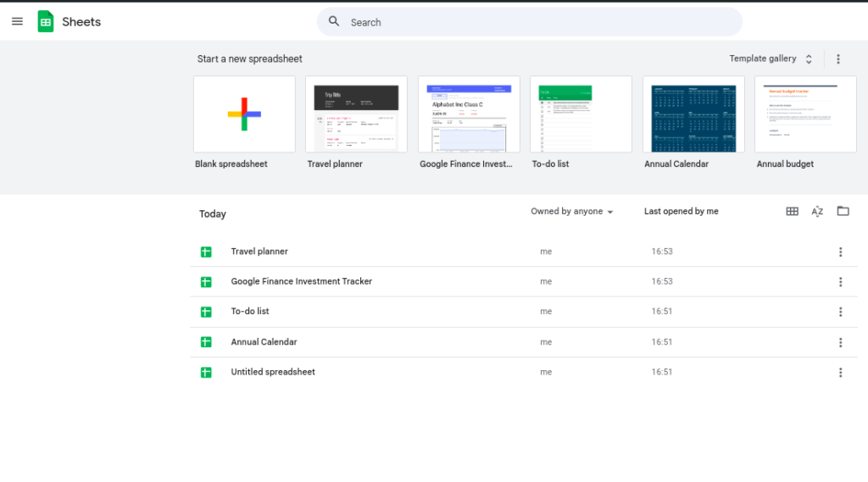The width and height of the screenshot is (868, 482).
Task: Open more options beside Template gallery
Action: (x=838, y=58)
